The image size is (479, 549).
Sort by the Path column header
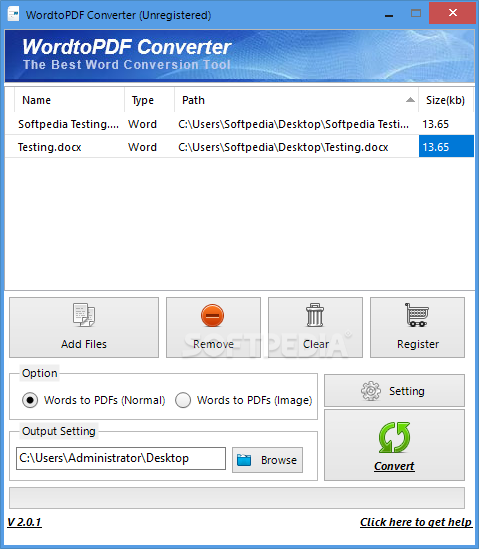(296, 100)
